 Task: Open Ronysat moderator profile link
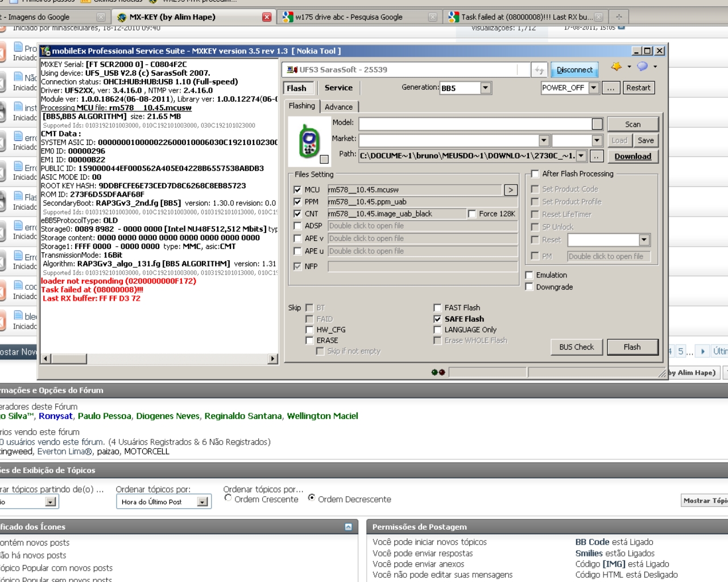coord(56,416)
